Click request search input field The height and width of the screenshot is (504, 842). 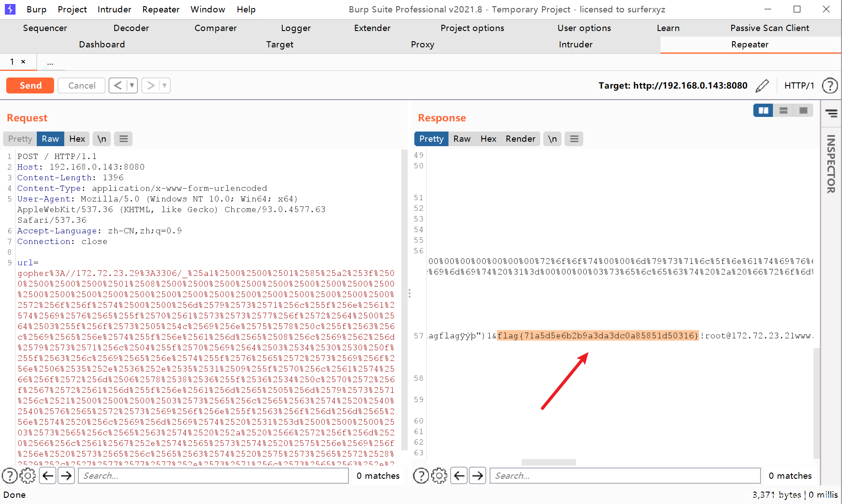(x=213, y=476)
